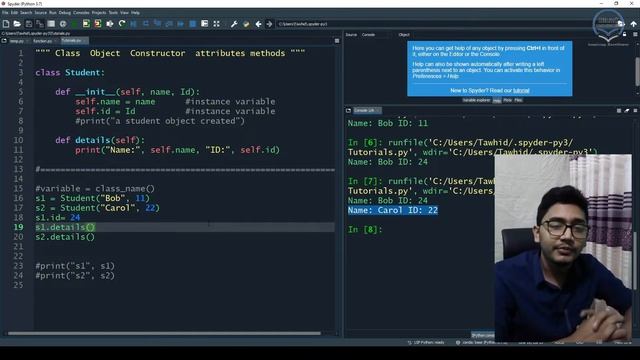Open the Debug menu
640x360 pixels.
tap(64, 13)
